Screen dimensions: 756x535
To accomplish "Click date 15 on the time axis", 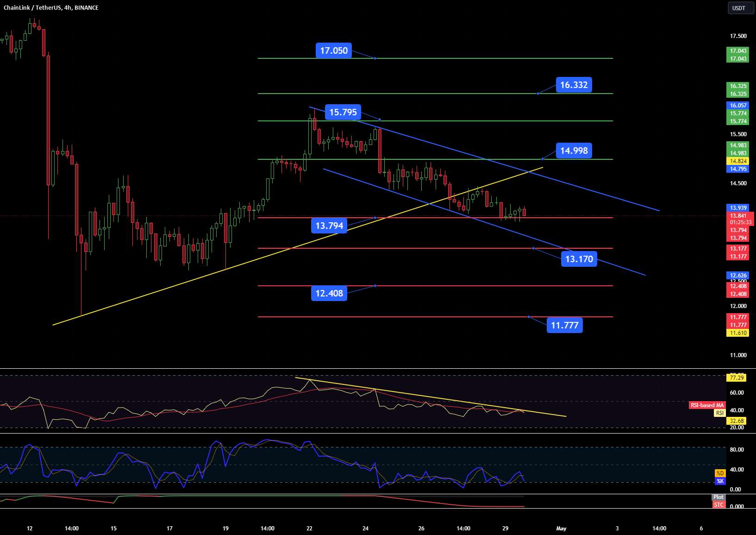I will pyautogui.click(x=113, y=529).
